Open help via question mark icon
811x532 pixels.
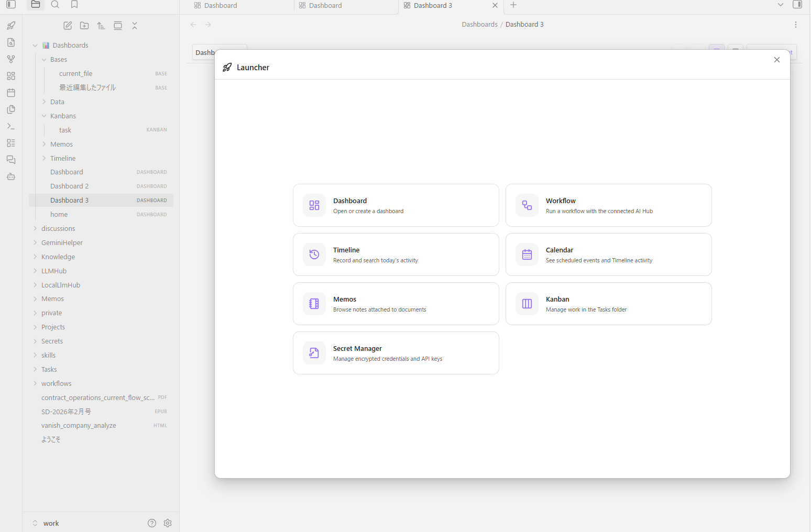pyautogui.click(x=152, y=523)
